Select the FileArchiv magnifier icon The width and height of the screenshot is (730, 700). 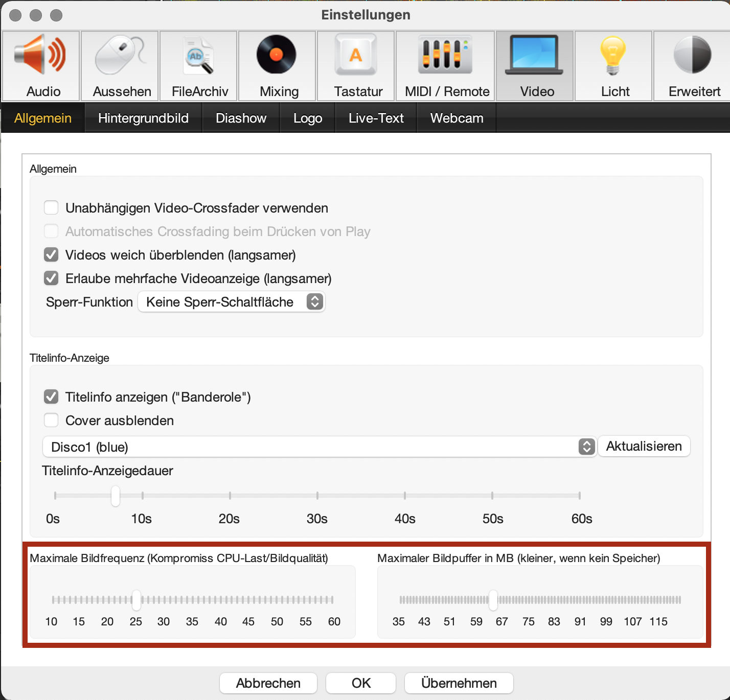(x=199, y=55)
